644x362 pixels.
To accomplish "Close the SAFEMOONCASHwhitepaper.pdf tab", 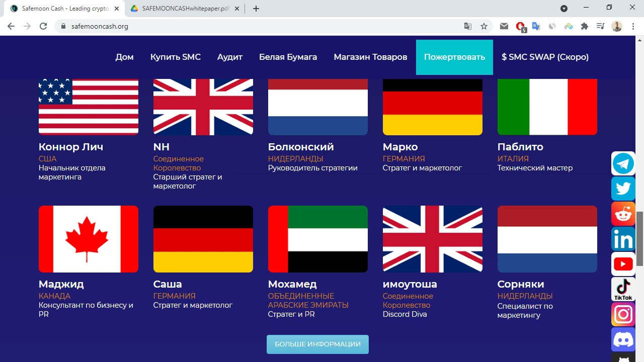I will (238, 9).
